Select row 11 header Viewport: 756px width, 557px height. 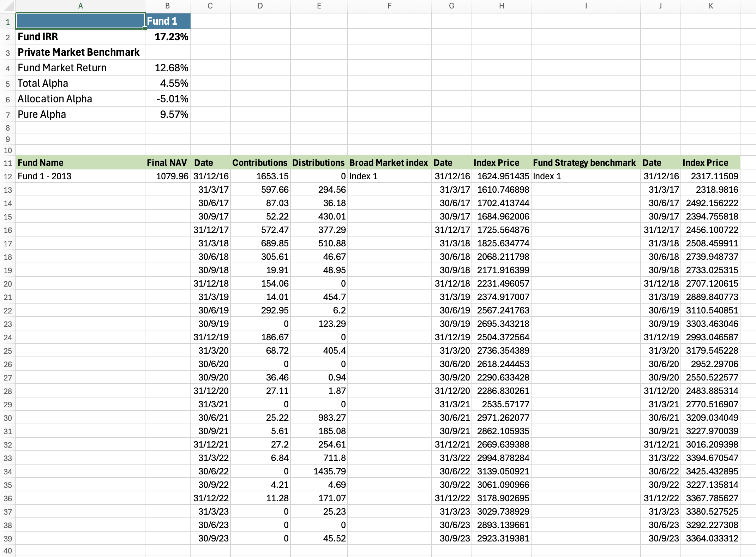[x=8, y=163]
